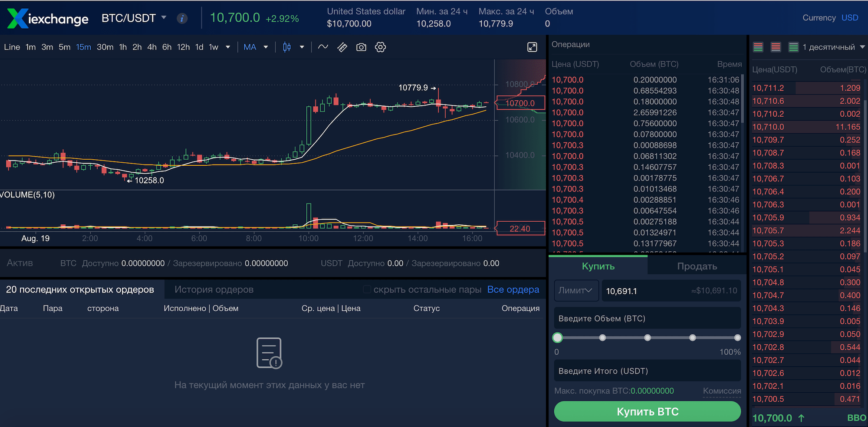Select order book price 10,705.7
The width and height of the screenshot is (868, 427).
pyautogui.click(x=768, y=230)
